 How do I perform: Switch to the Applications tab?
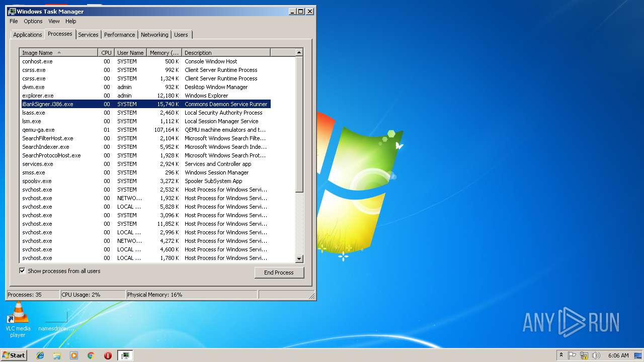(27, 35)
